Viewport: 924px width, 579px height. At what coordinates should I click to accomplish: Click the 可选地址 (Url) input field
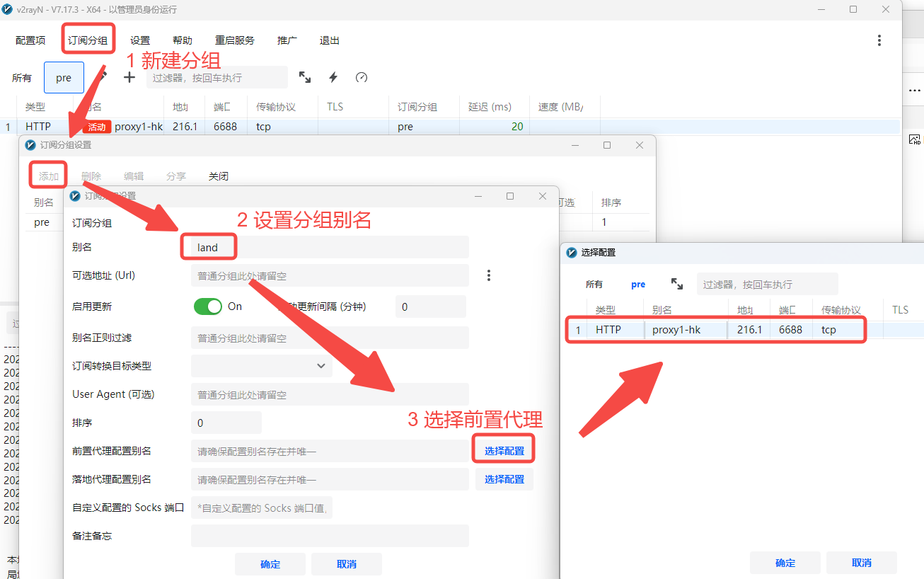(x=330, y=275)
